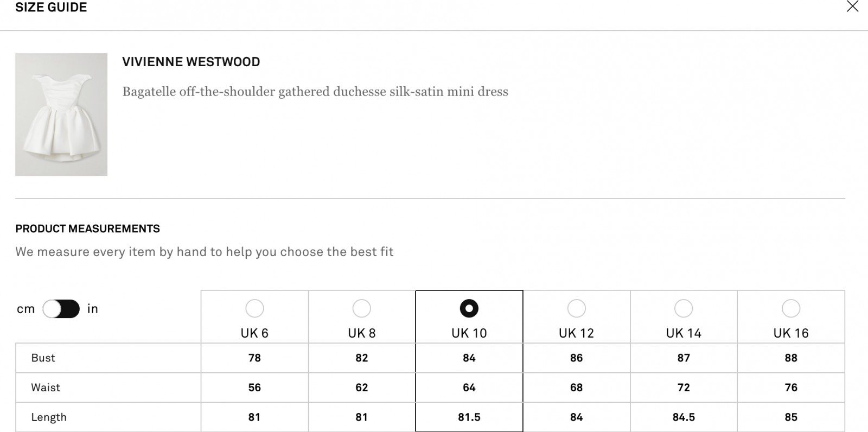Click the UK 12 column header label
Image resolution: width=868 pixels, height=432 pixels.
pyautogui.click(x=576, y=333)
